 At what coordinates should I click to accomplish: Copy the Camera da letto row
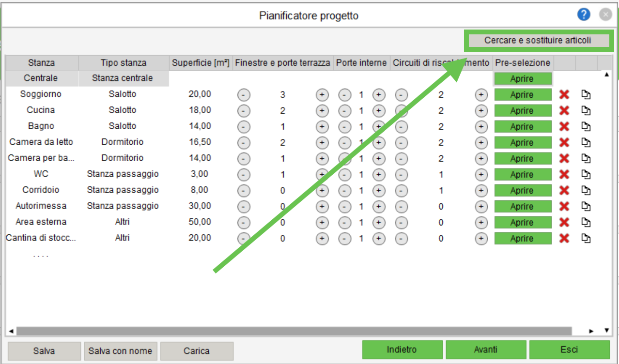pyautogui.click(x=586, y=142)
